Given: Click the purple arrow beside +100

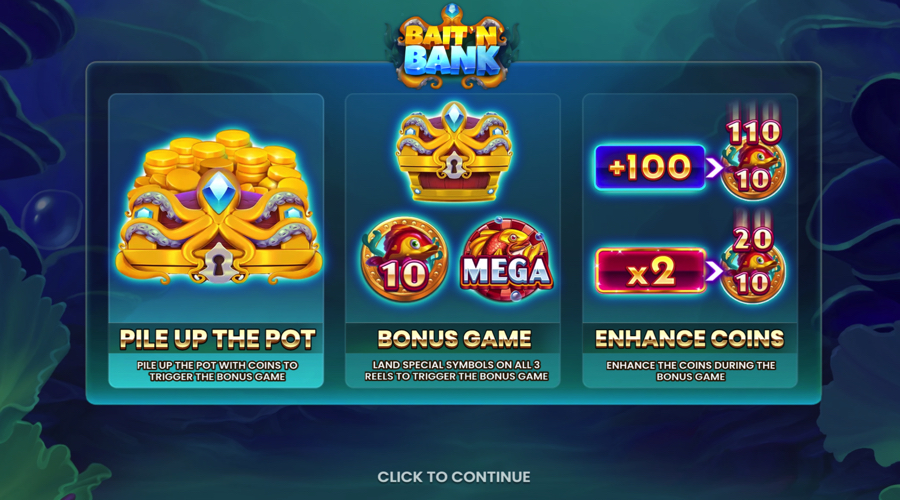Looking at the screenshot, I should 715,168.
